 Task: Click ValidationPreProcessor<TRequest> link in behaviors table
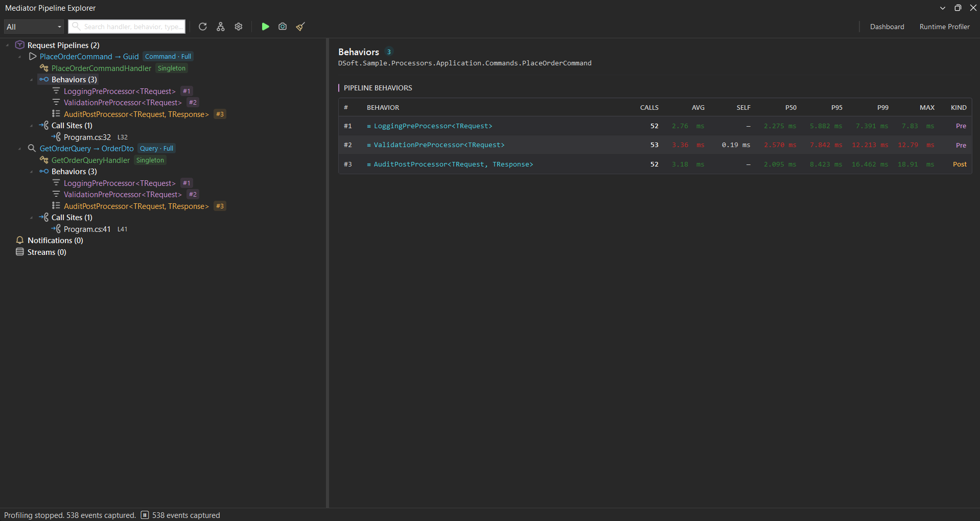click(x=439, y=145)
